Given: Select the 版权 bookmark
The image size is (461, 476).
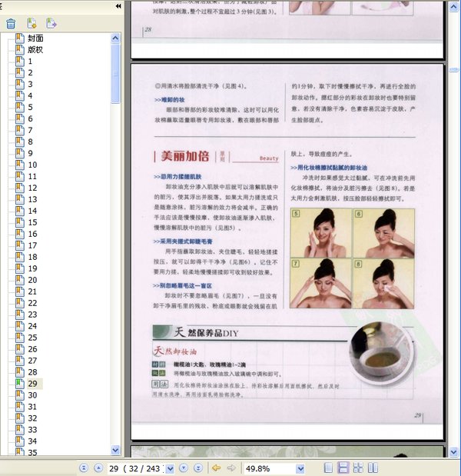Looking at the screenshot, I should 35,49.
